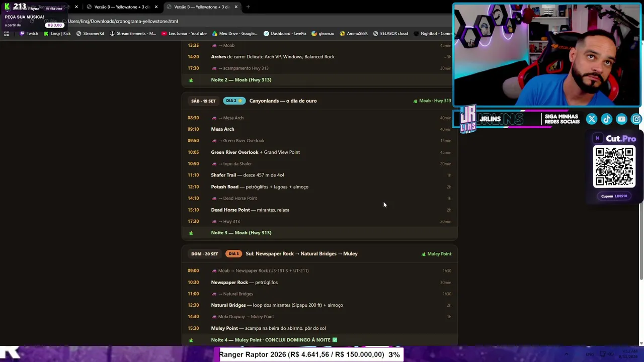644x362 pixels.
Task: Click the DIA 2 badge
Action: tap(234, 101)
